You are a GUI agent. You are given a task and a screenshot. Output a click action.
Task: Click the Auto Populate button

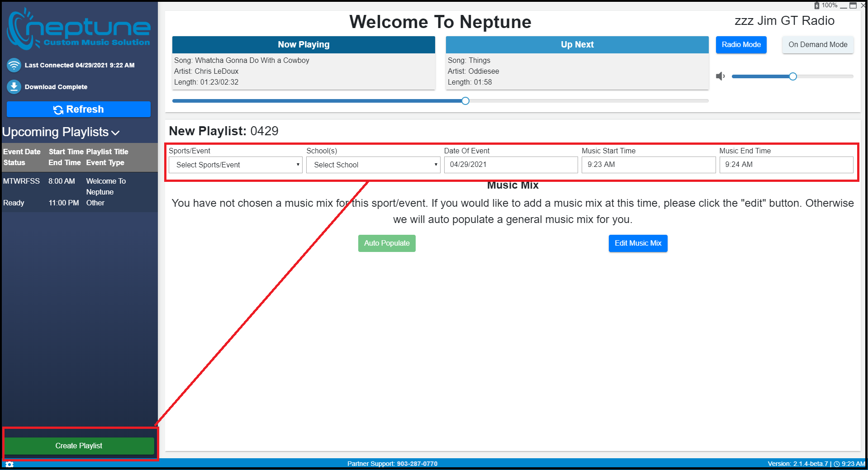(387, 243)
